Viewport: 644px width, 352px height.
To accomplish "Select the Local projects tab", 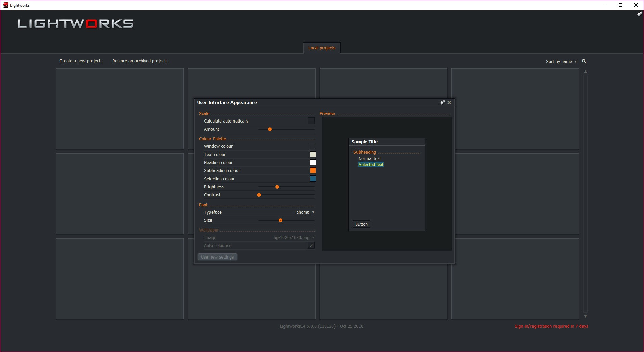I will pyautogui.click(x=322, y=48).
